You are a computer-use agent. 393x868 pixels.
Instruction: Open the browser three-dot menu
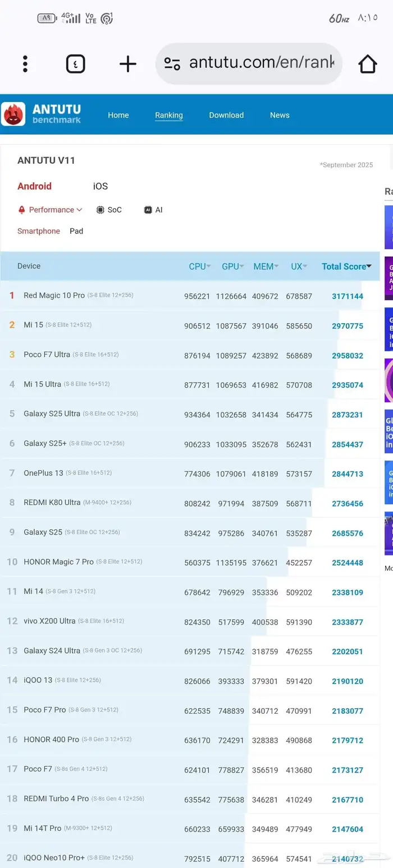tap(25, 64)
